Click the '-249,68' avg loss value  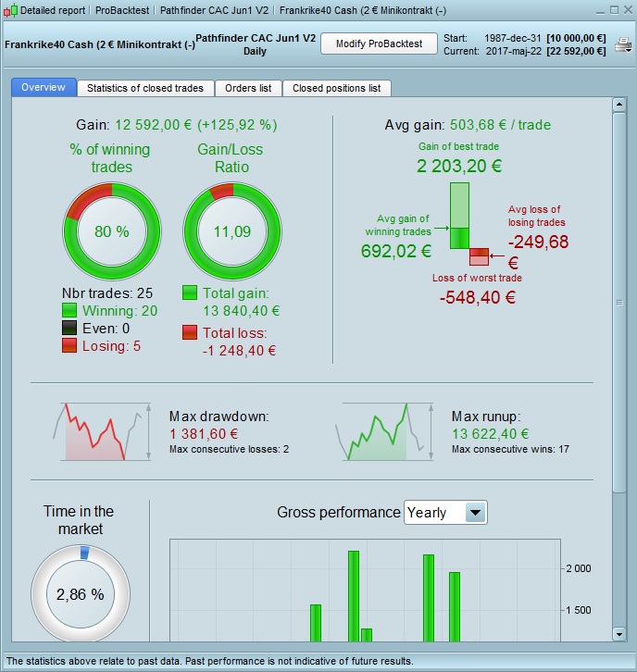[x=539, y=243]
